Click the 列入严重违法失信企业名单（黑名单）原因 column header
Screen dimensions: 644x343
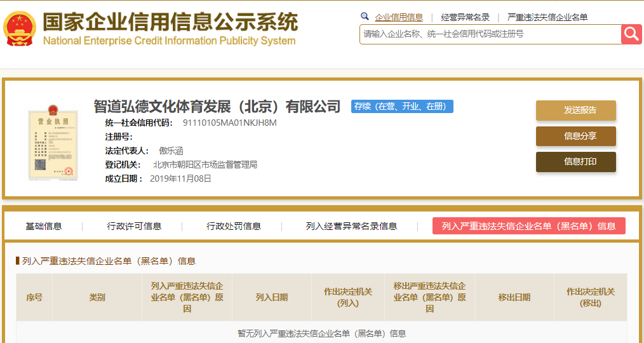[187, 297]
